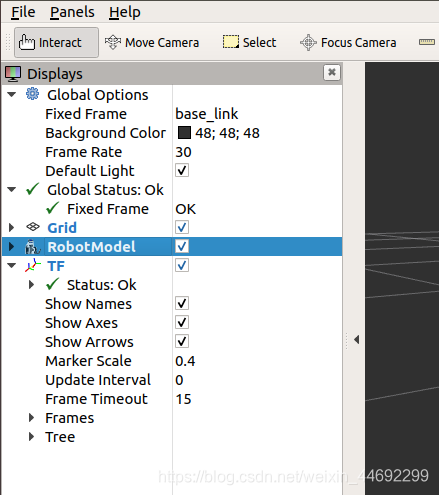Viewport: 439px width, 495px height.
Task: Click the Frames label text
Action: click(x=69, y=418)
